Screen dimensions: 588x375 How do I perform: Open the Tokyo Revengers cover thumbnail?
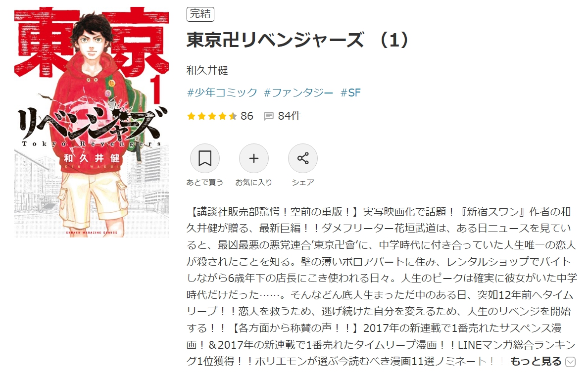pyautogui.click(x=92, y=122)
